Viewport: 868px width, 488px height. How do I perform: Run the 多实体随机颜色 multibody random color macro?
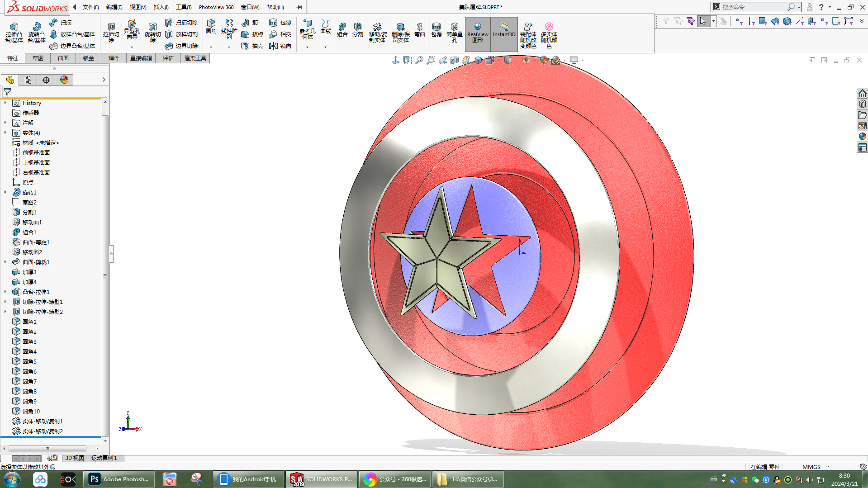pos(549,35)
